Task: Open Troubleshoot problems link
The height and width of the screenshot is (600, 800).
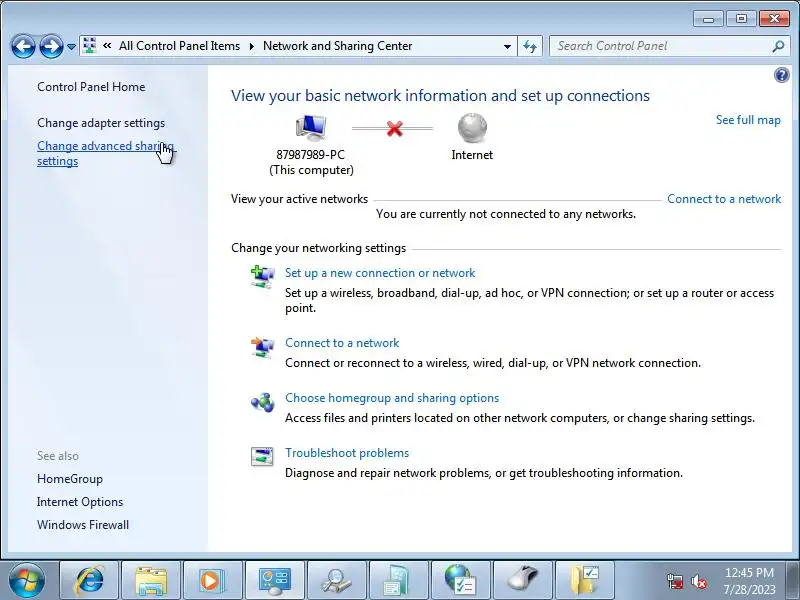Action: 347,453
